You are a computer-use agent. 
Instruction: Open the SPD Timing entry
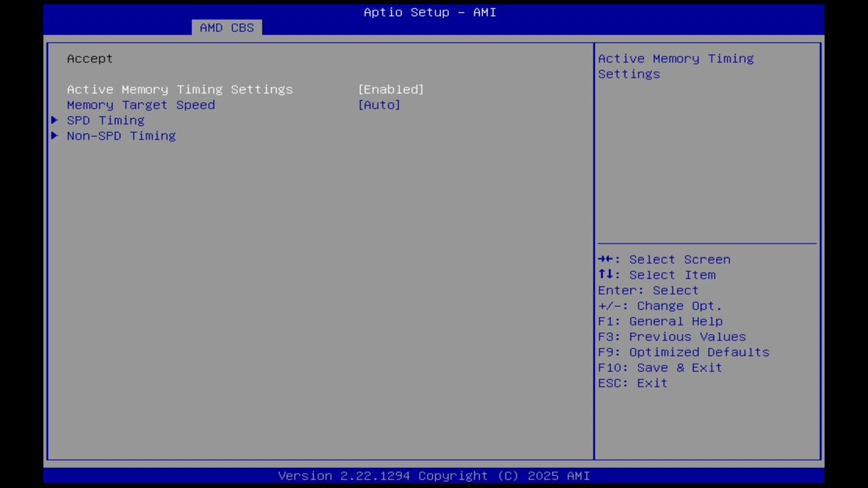(x=105, y=120)
